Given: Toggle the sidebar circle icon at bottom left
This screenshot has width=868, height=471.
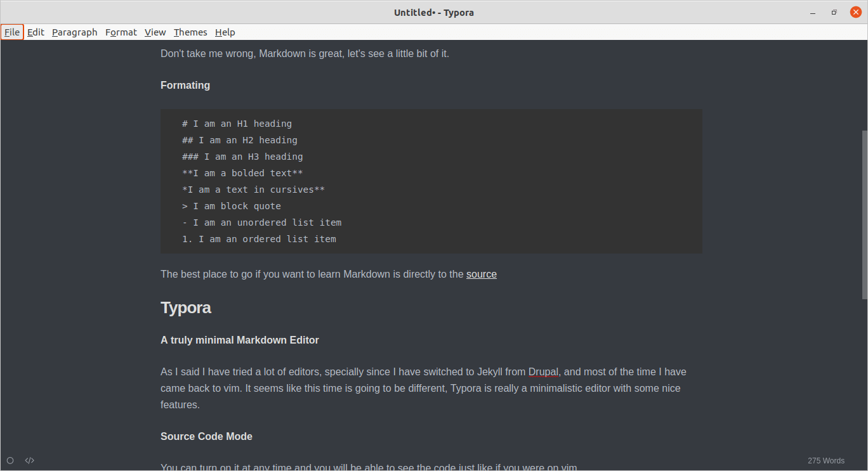Looking at the screenshot, I should (x=10, y=460).
